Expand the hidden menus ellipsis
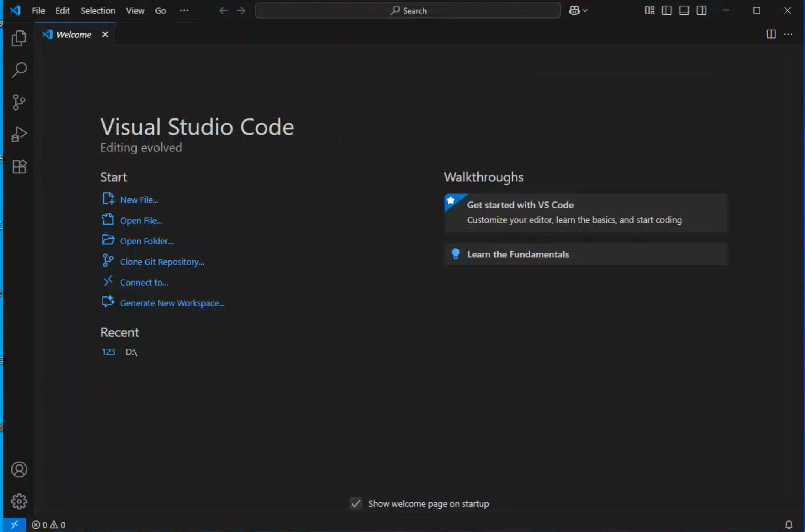 click(184, 10)
